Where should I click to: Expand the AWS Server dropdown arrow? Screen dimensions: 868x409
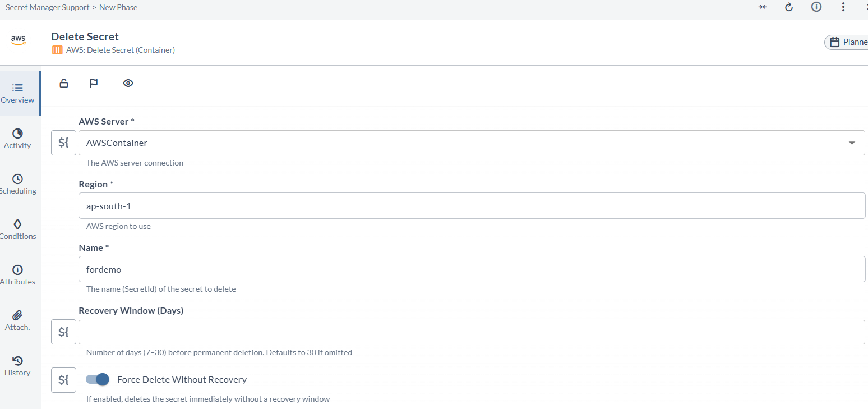click(852, 143)
